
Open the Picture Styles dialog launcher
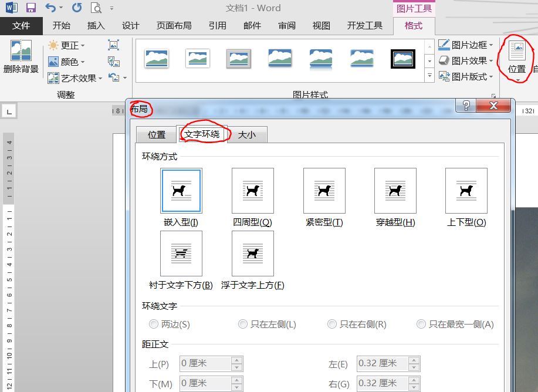click(x=493, y=96)
